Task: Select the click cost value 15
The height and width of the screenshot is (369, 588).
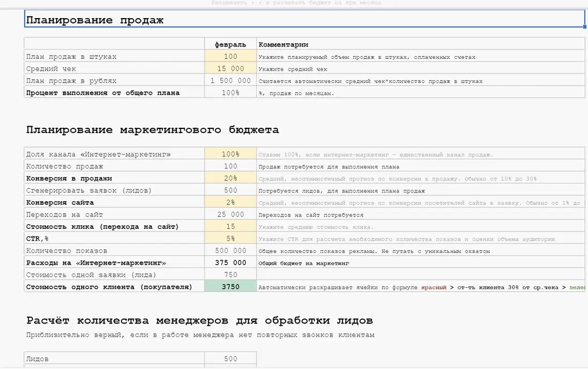Action: [x=230, y=226]
